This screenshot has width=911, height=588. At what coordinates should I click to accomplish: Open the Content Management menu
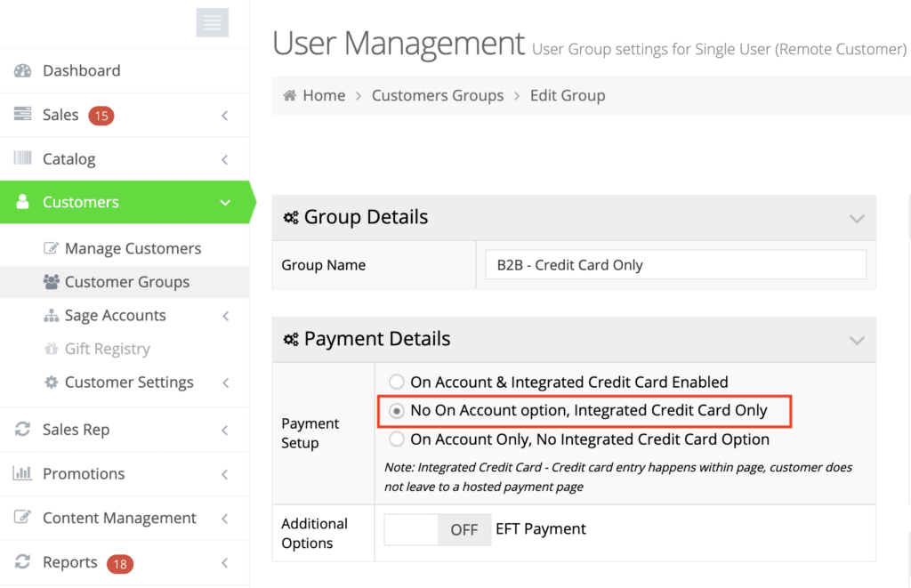pos(119,519)
